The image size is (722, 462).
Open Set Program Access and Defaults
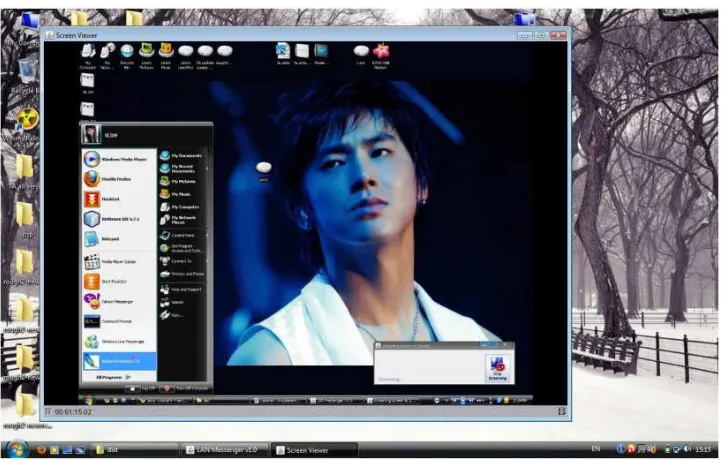pyautogui.click(x=181, y=248)
